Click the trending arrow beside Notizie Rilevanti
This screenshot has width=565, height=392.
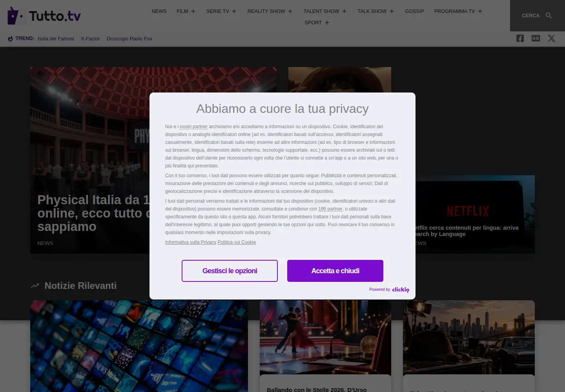pyautogui.click(x=35, y=286)
